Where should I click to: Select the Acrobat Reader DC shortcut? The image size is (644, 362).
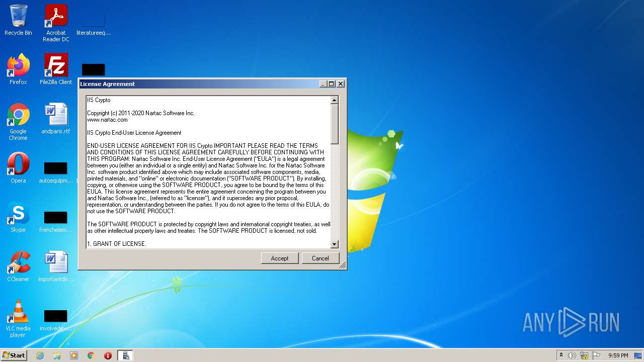point(56,23)
